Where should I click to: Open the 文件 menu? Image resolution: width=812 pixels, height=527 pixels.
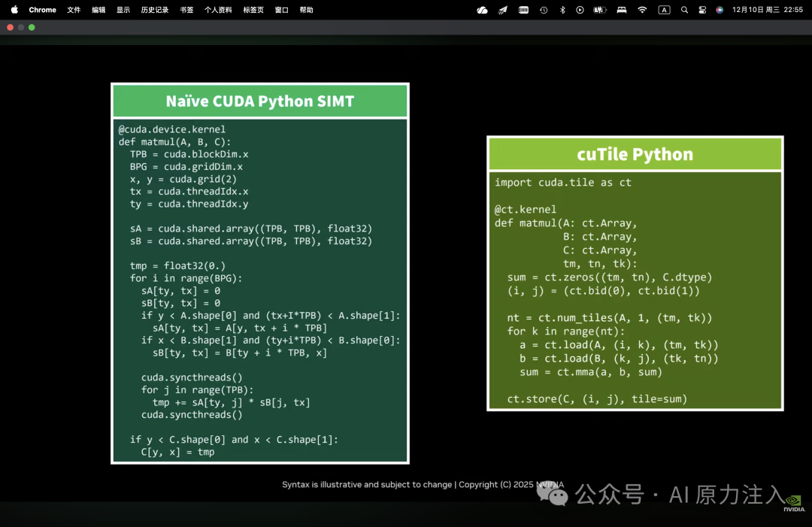click(74, 10)
